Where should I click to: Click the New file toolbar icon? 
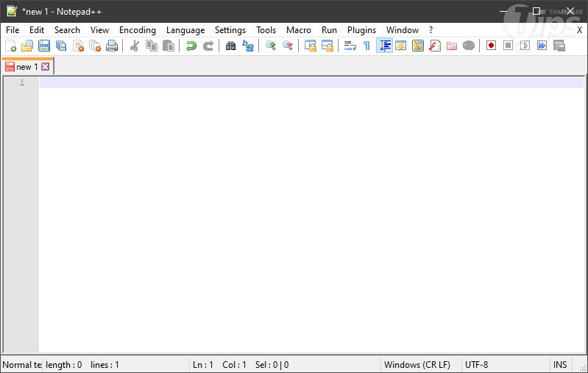(x=10, y=46)
